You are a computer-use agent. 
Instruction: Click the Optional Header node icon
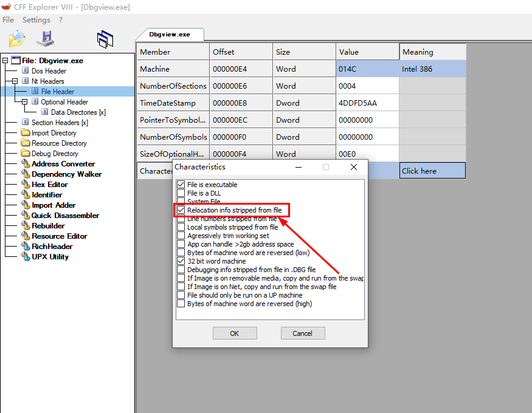[35, 101]
